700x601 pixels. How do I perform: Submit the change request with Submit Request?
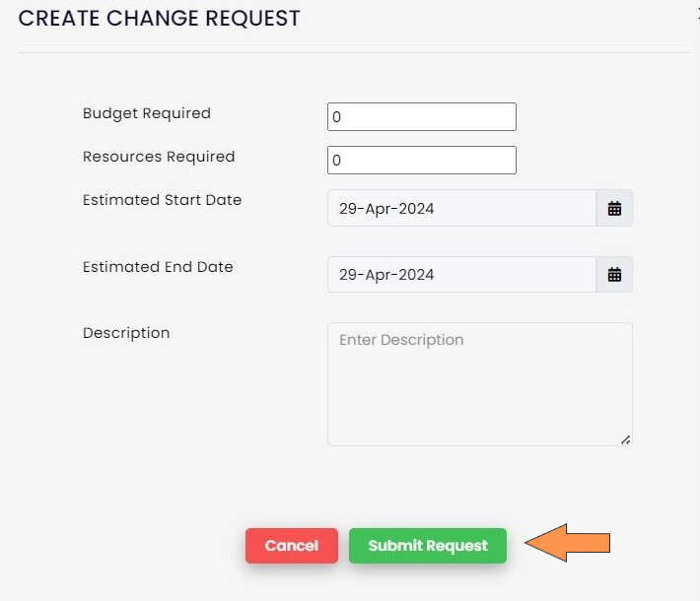[428, 546]
